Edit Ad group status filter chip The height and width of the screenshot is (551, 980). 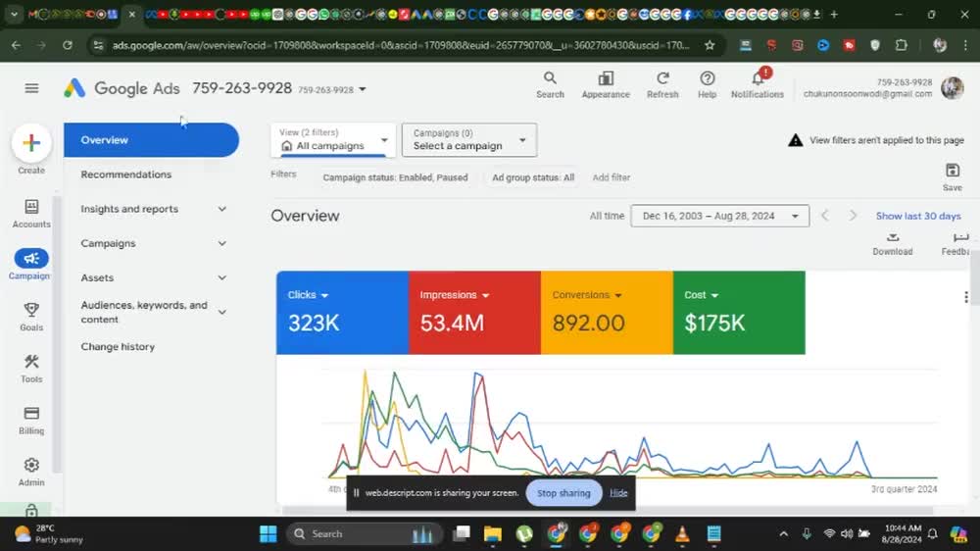pos(533,177)
